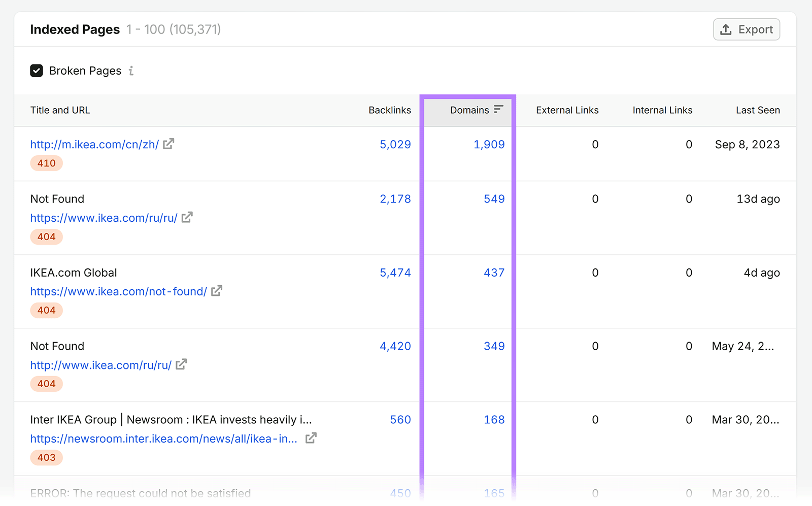
Task: Uncheck the Broken Pages checkbox
Action: pyautogui.click(x=37, y=71)
